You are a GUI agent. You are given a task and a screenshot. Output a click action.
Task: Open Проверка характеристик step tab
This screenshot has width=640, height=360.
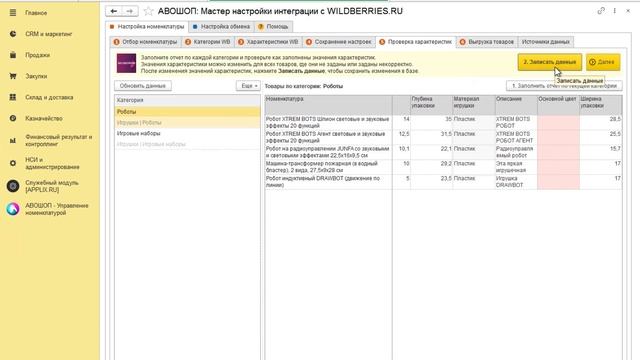tap(416, 42)
